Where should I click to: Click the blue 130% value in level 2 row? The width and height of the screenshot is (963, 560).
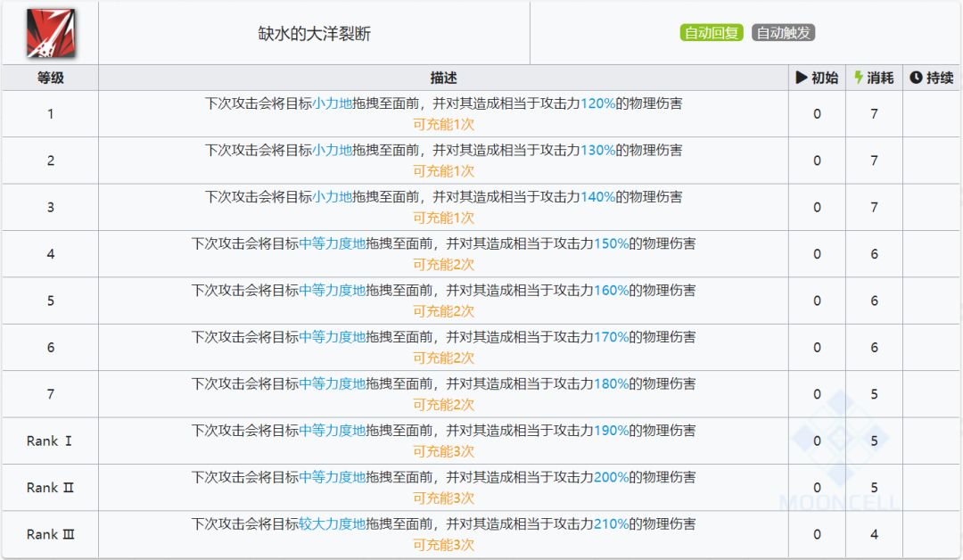tap(597, 150)
